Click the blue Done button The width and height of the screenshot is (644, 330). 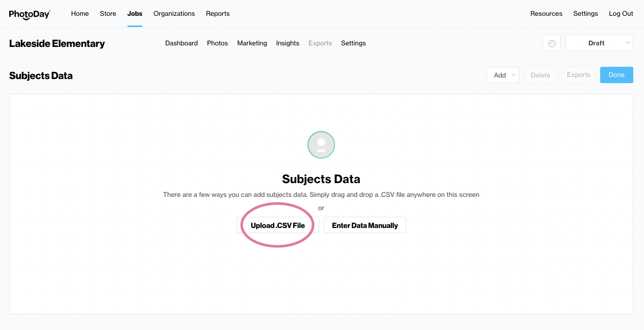pos(616,75)
